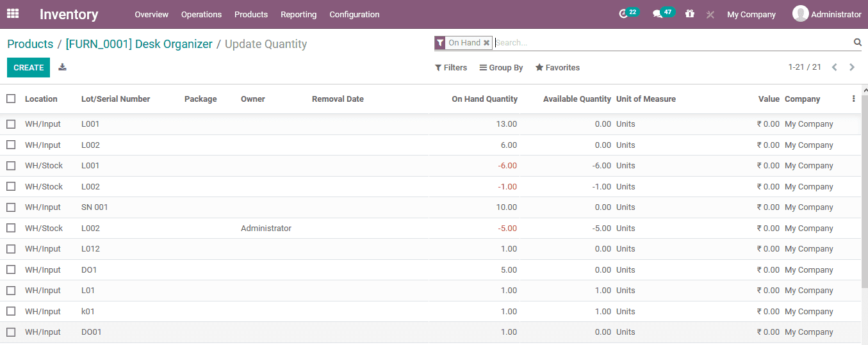Image resolution: width=868 pixels, height=345 pixels.
Task: Go to the Overview menu
Action: tap(152, 14)
